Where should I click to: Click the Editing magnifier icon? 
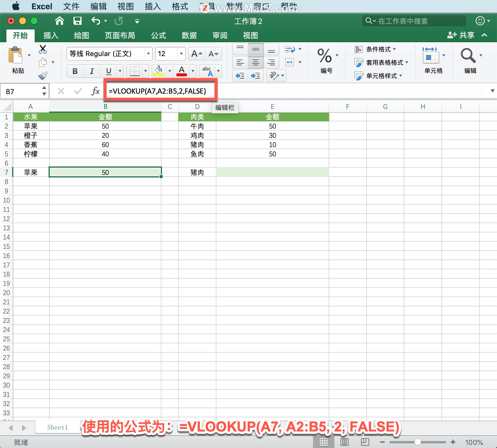pyautogui.click(x=468, y=55)
